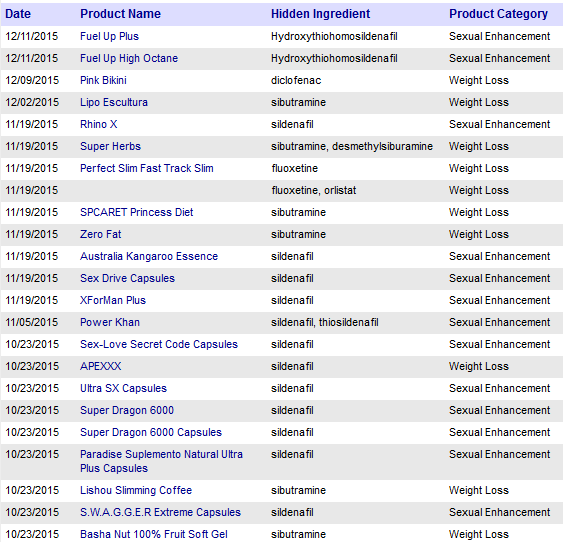Open the Power Khan product link
563x542 pixels.
pos(110,322)
